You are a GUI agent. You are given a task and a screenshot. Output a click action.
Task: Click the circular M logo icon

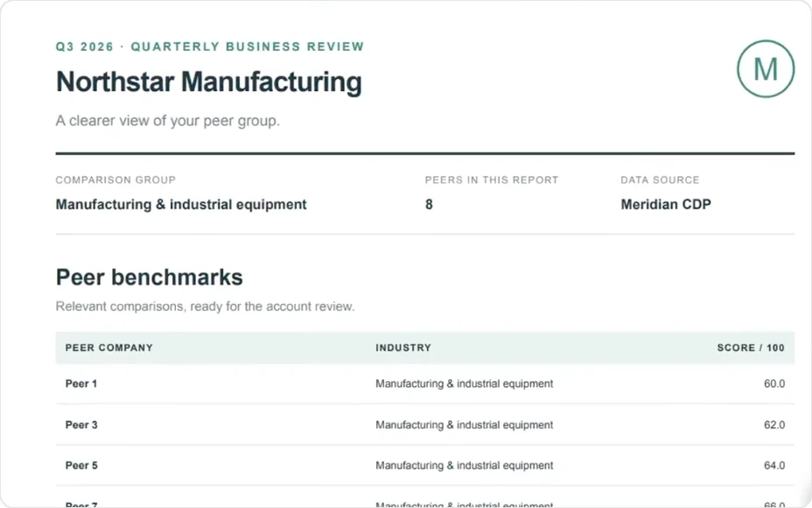click(766, 69)
